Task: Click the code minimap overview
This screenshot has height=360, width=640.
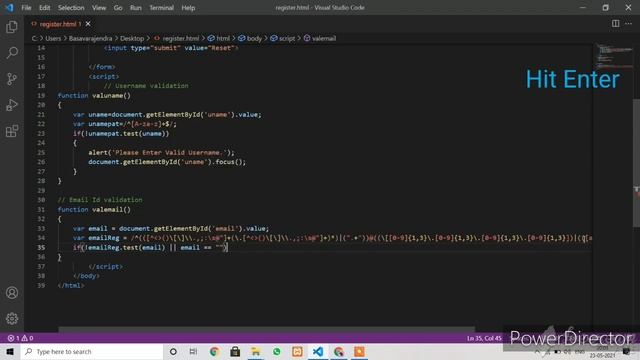Action: tap(614, 57)
